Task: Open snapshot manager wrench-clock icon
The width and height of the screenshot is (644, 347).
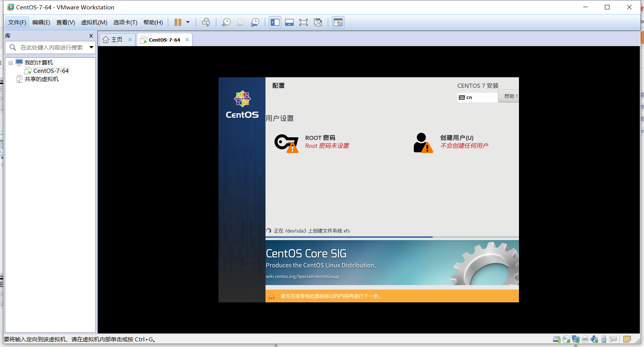Action: point(255,23)
